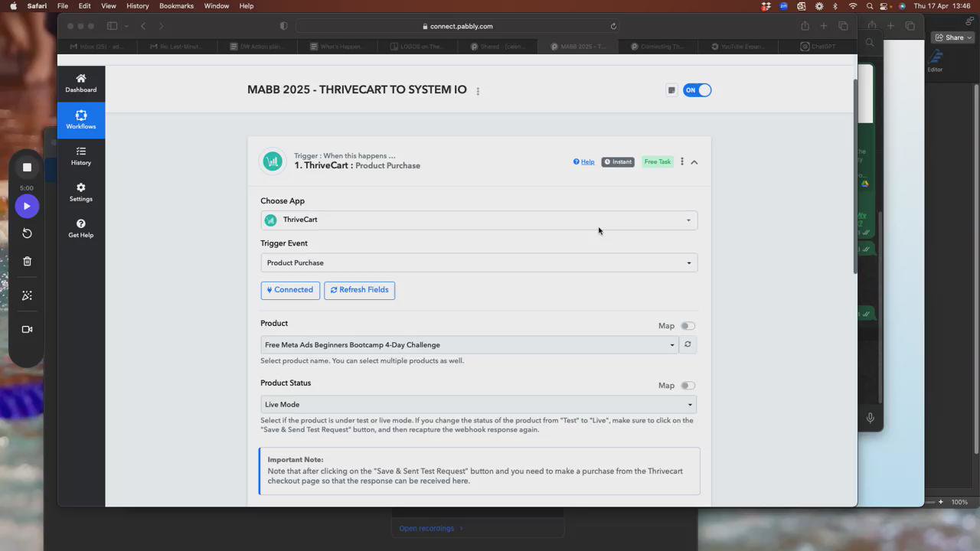
Task: Reload the page in Safari address bar
Action: (613, 26)
